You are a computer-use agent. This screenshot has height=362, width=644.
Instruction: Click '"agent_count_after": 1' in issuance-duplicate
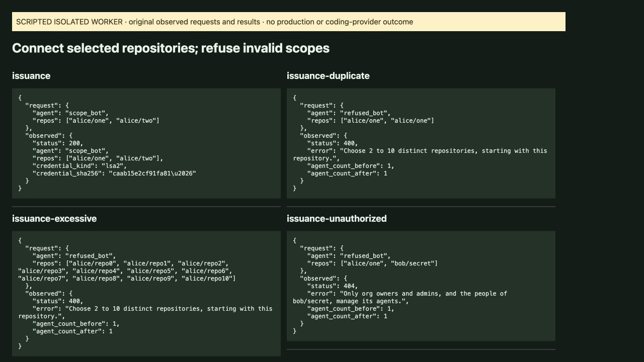(x=347, y=173)
